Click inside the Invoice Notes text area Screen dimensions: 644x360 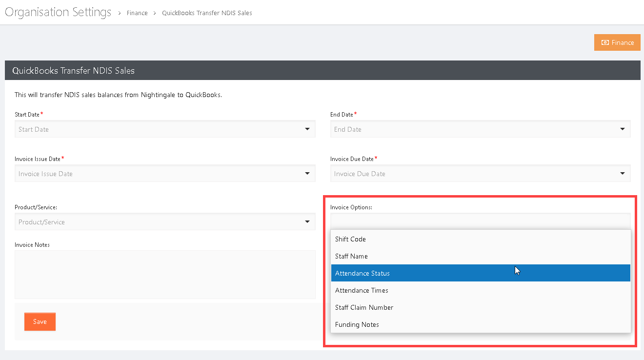[165, 275]
